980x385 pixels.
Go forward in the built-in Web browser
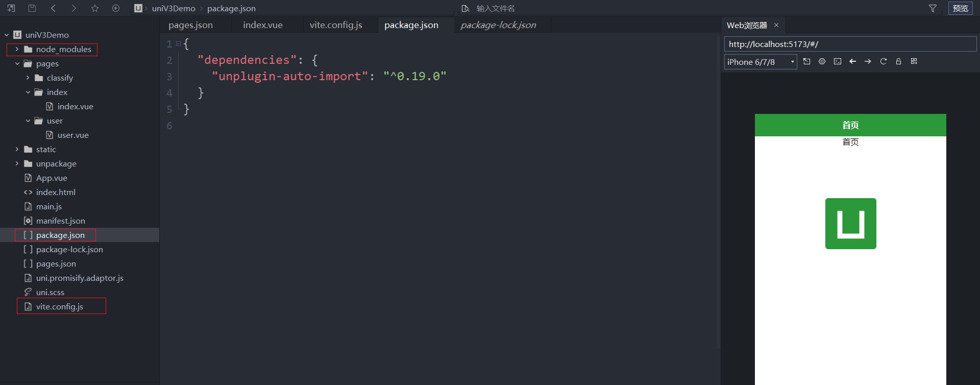click(868, 61)
